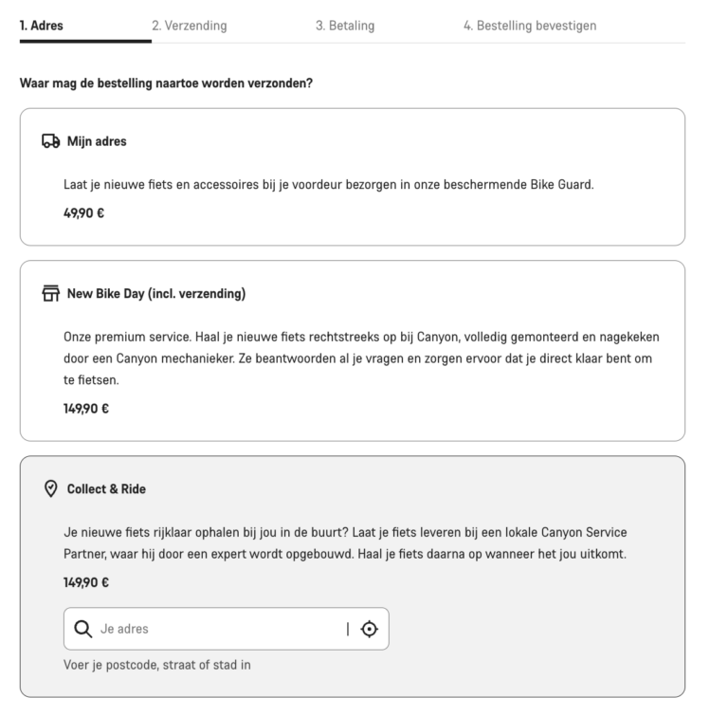Choose the Mijn adres delivery option title

97,142
